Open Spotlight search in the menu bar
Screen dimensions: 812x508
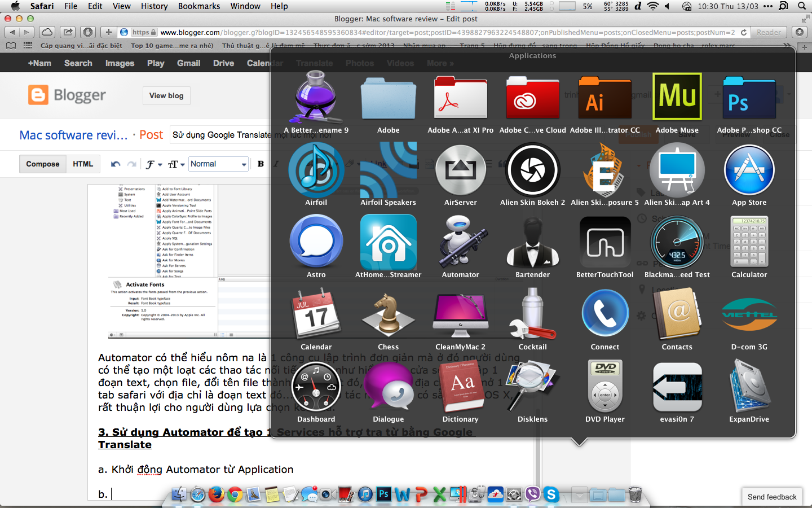[801, 6]
